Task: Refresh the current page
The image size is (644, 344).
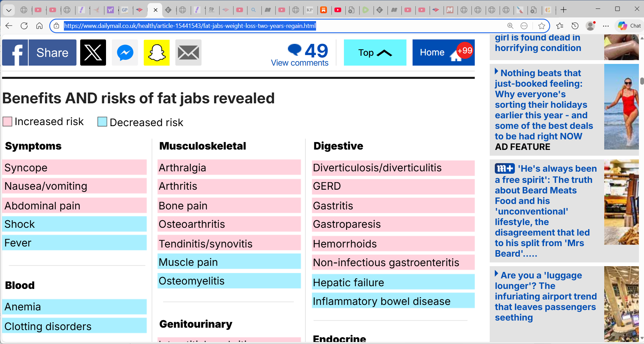Action: [x=24, y=25]
